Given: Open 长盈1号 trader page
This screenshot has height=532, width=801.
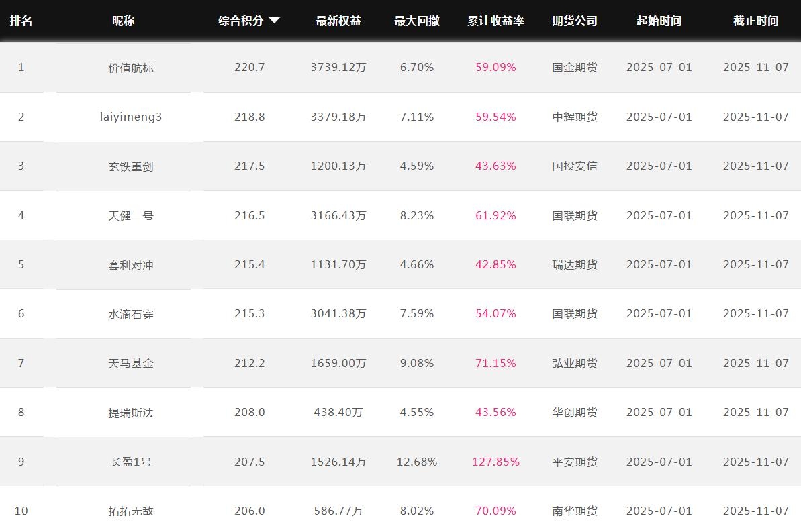Looking at the screenshot, I should pos(131,462).
